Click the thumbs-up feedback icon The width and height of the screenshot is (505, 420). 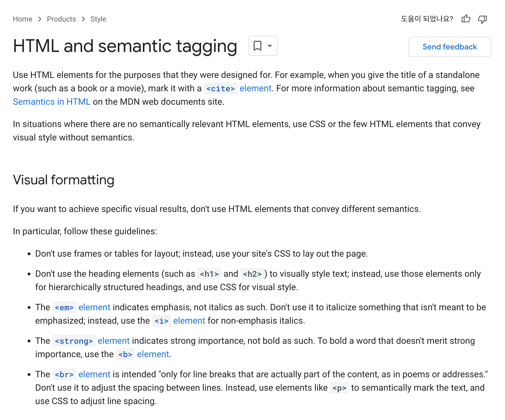point(466,18)
